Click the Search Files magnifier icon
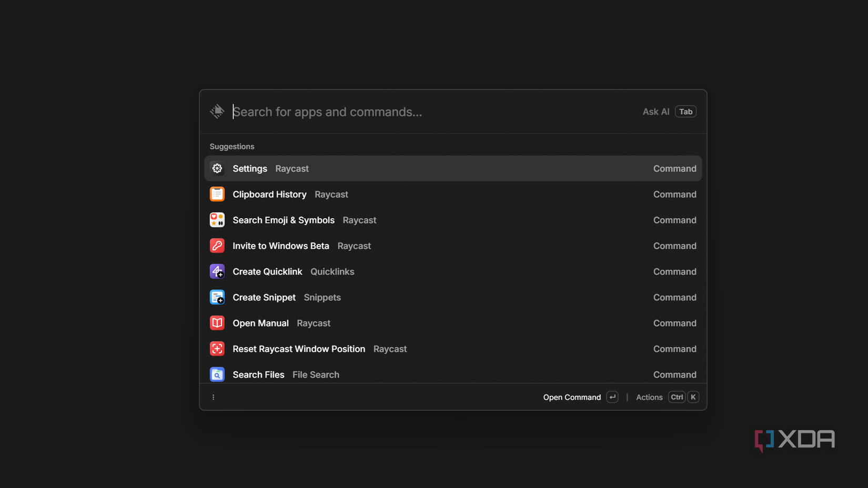 (x=217, y=374)
